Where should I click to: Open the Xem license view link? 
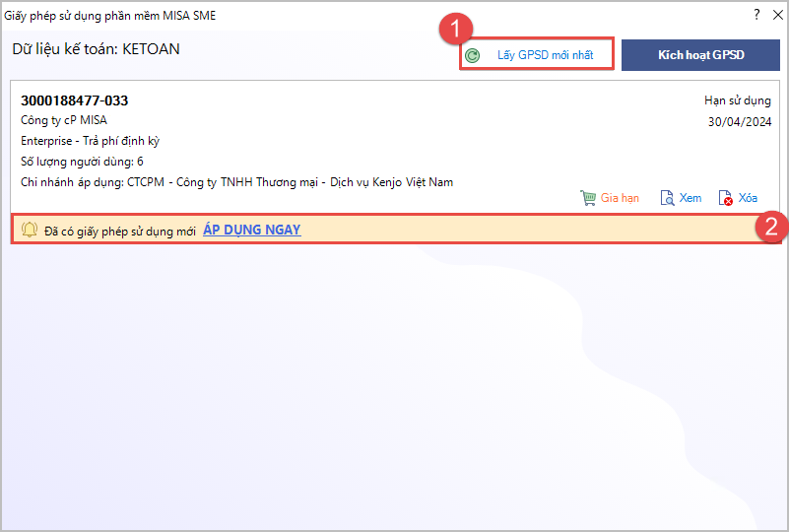tap(690, 198)
